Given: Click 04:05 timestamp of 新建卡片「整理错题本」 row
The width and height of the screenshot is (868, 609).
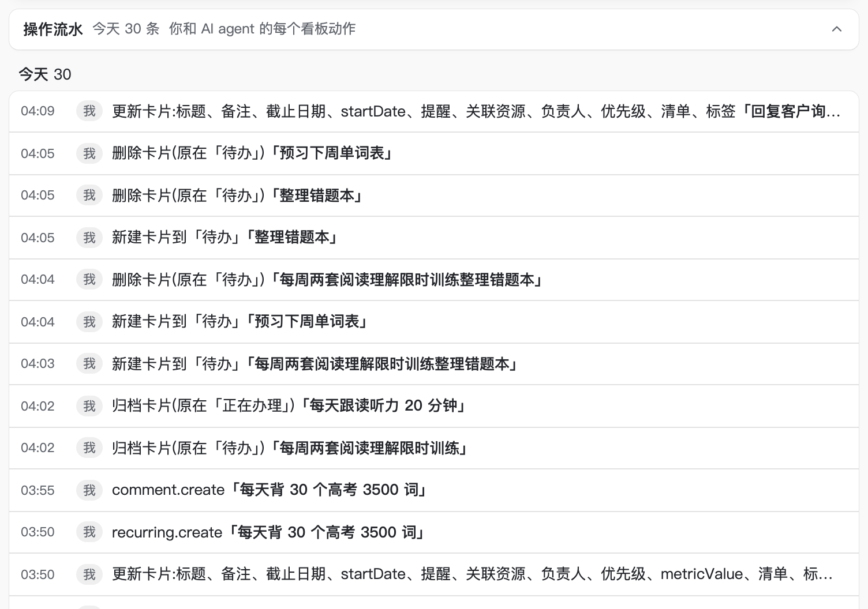Looking at the screenshot, I should 38,238.
